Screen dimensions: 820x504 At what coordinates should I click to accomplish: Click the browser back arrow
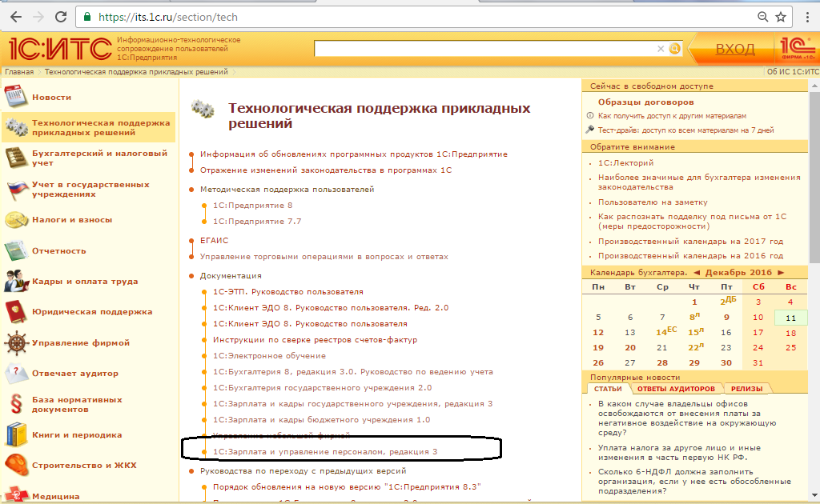[16, 18]
